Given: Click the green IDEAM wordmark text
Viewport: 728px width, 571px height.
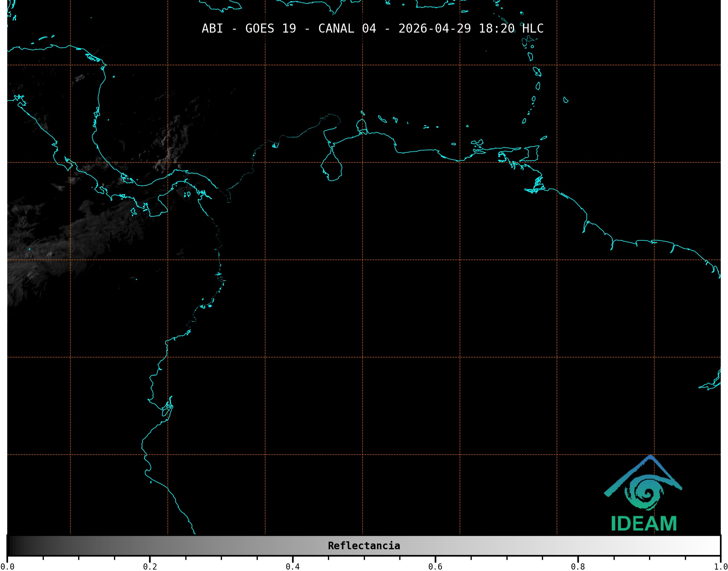Looking at the screenshot, I should pyautogui.click(x=644, y=524).
